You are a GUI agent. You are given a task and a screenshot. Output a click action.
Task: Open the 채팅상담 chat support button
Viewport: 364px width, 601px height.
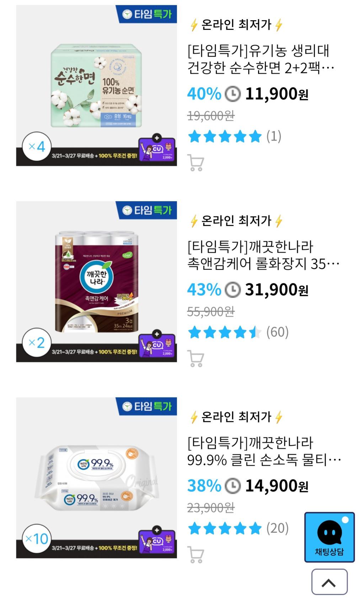pos(329,537)
